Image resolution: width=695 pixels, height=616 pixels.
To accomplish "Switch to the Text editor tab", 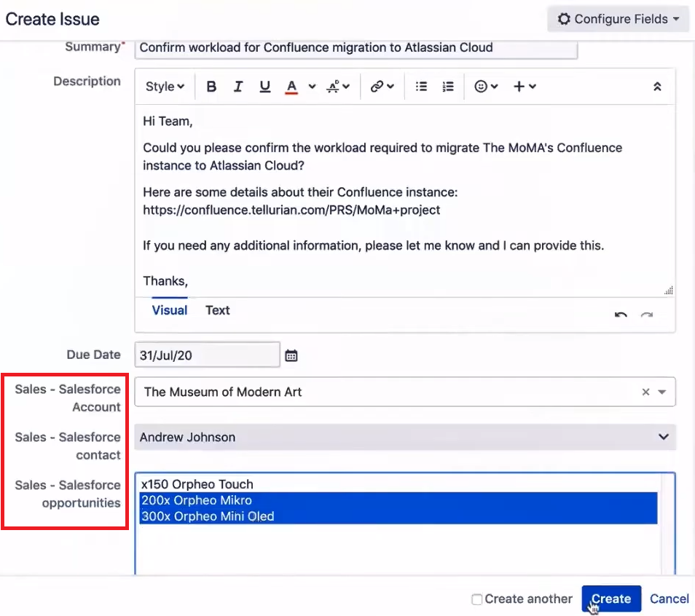I will pos(218,310).
